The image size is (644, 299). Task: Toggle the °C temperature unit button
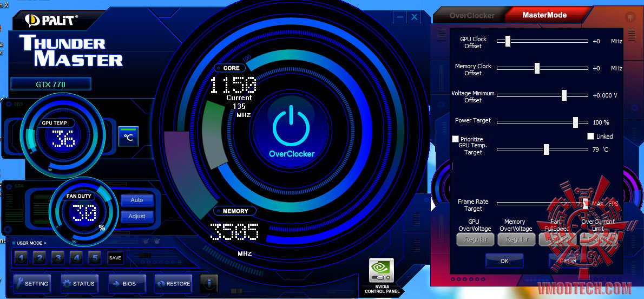(129, 136)
